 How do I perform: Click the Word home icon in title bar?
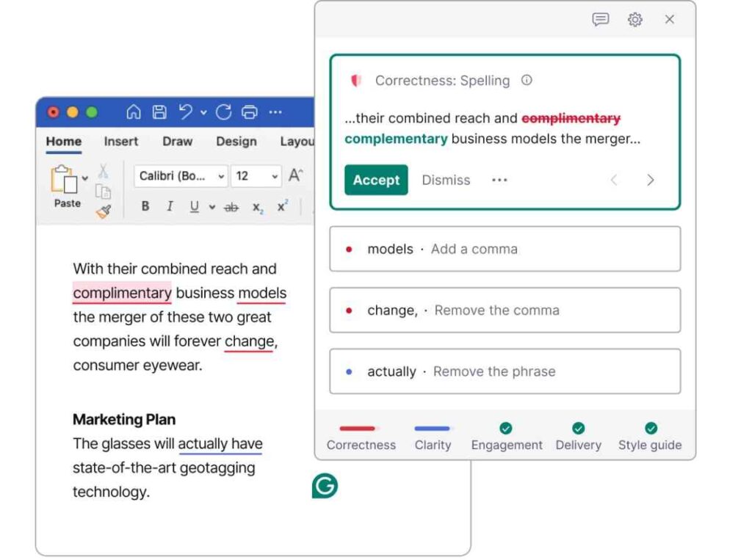tap(134, 112)
